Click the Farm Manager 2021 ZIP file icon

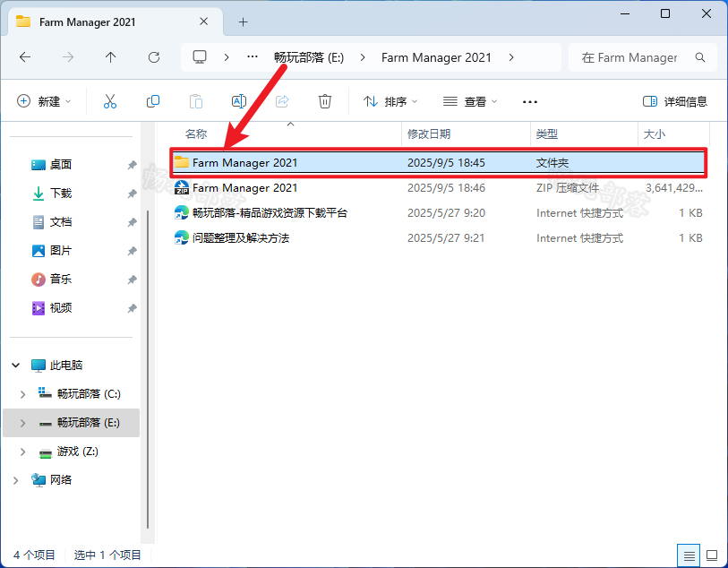(x=182, y=187)
